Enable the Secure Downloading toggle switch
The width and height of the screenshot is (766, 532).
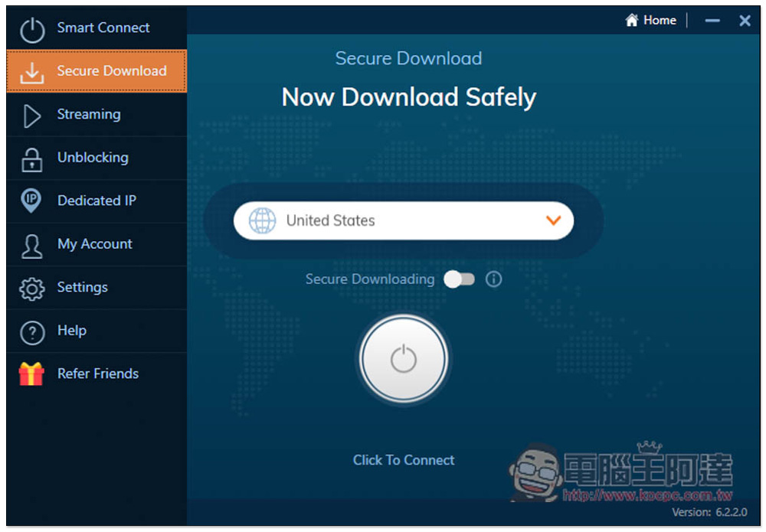coord(460,279)
